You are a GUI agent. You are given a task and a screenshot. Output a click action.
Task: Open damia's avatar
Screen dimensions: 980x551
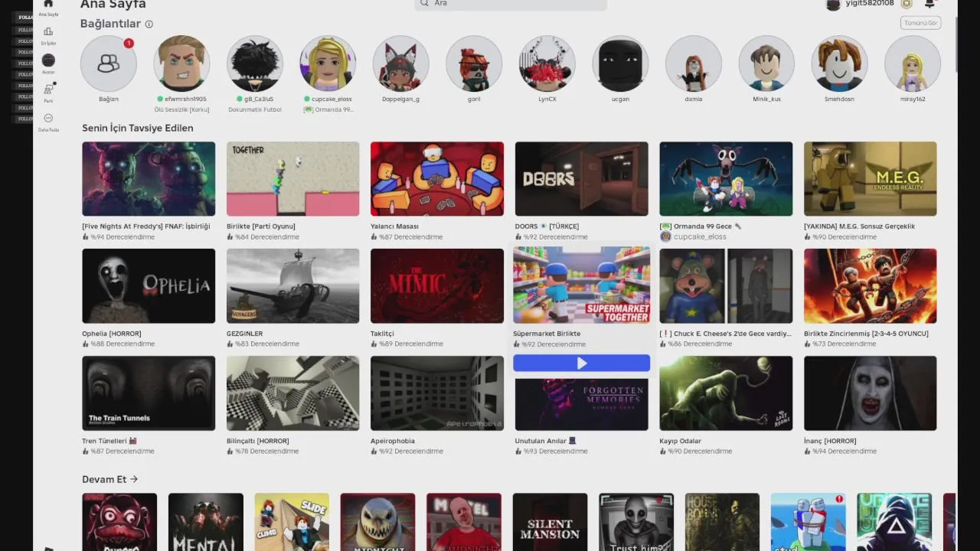pos(694,64)
